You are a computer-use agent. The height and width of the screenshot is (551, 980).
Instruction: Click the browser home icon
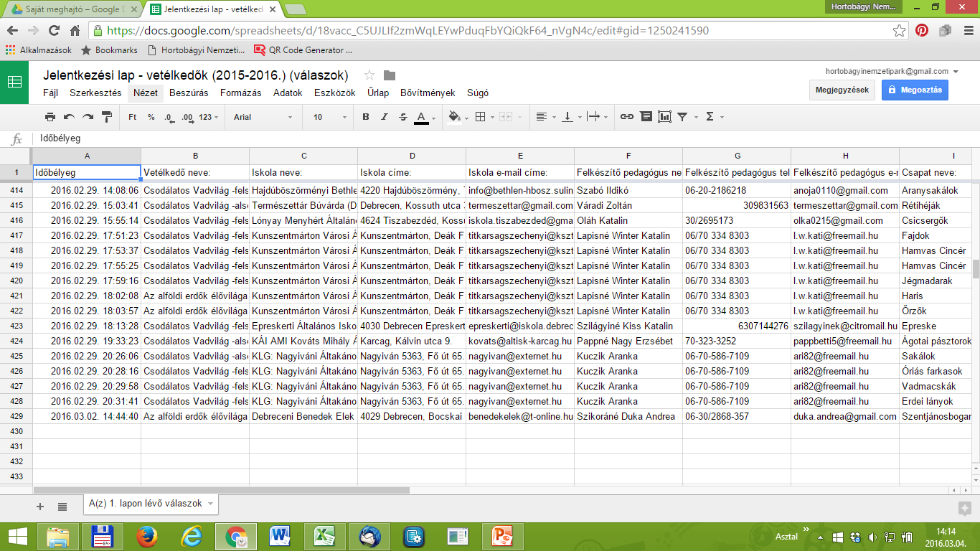coord(75,31)
